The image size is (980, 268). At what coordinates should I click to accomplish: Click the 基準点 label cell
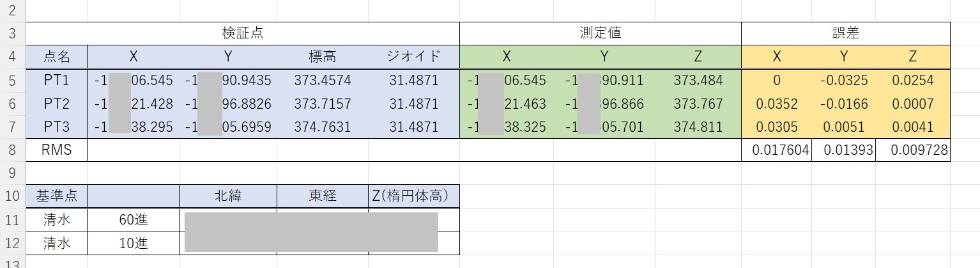click(56, 196)
